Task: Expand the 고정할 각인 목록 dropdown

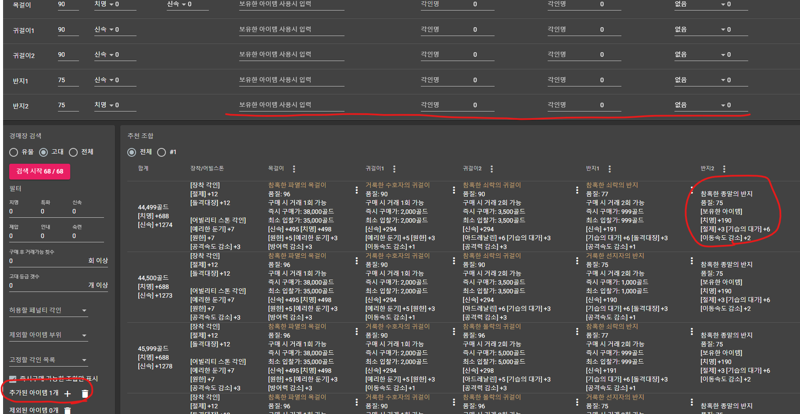Action: click(x=48, y=360)
